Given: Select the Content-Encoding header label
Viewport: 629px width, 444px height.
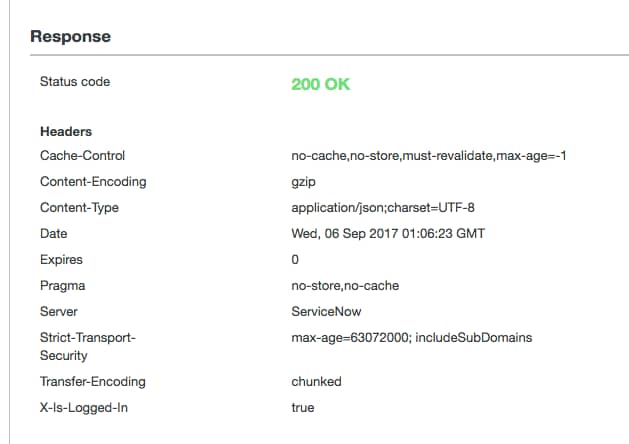Looking at the screenshot, I should tap(93, 182).
